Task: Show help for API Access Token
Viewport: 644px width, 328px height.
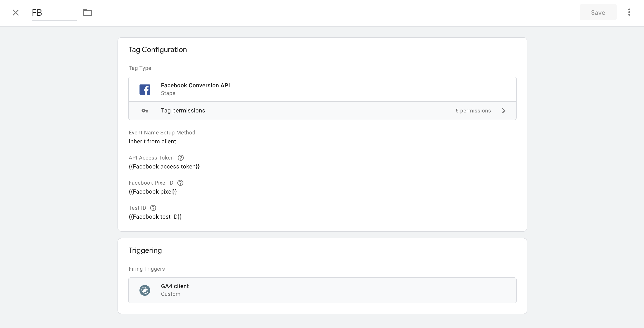Action: pyautogui.click(x=181, y=158)
